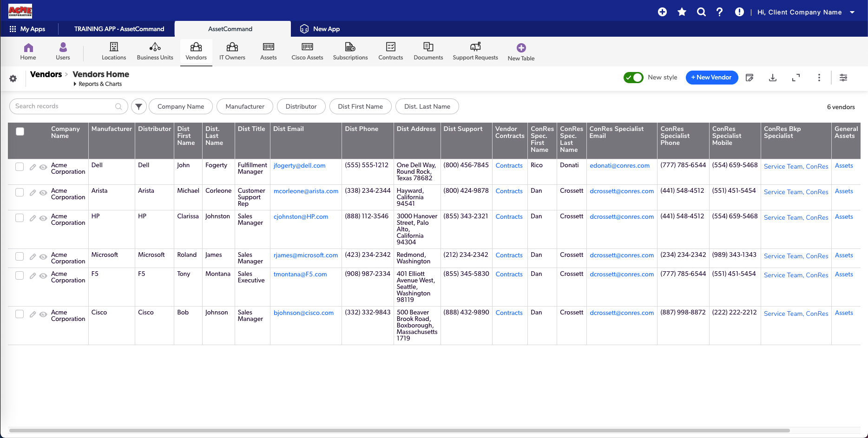Select the HP vendor row checkbox
868x438 pixels.
[x=20, y=218]
